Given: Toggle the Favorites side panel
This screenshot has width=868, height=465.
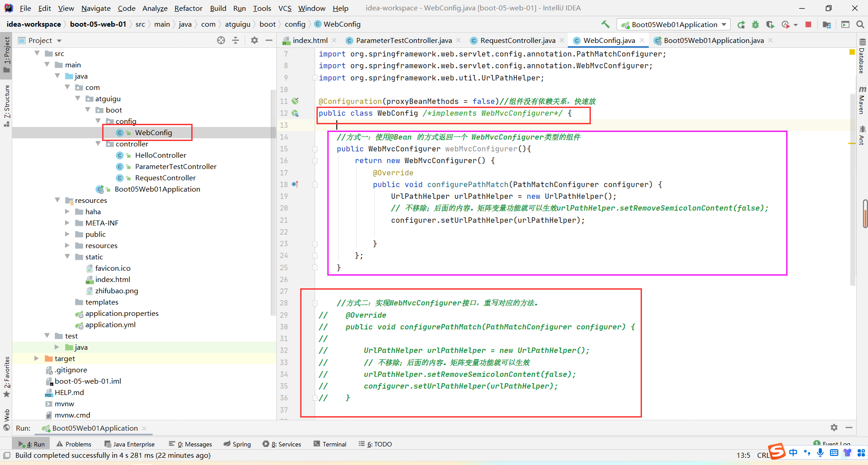Looking at the screenshot, I should coord(7,376).
